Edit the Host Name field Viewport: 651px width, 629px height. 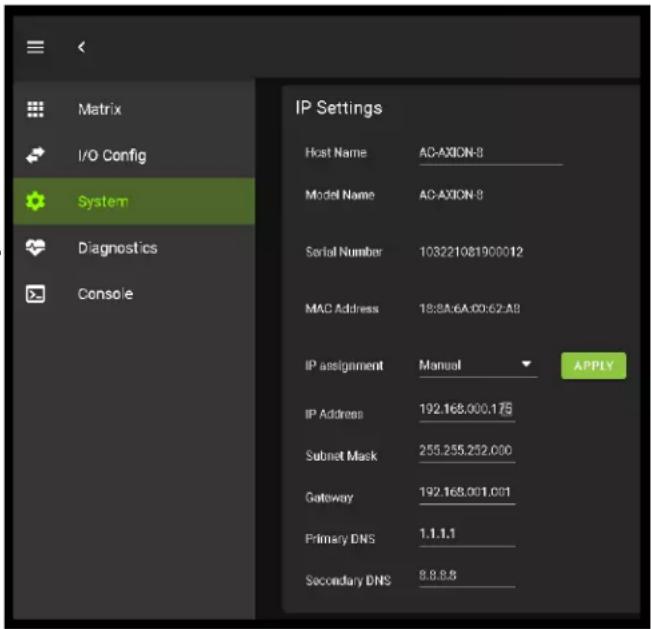491,153
